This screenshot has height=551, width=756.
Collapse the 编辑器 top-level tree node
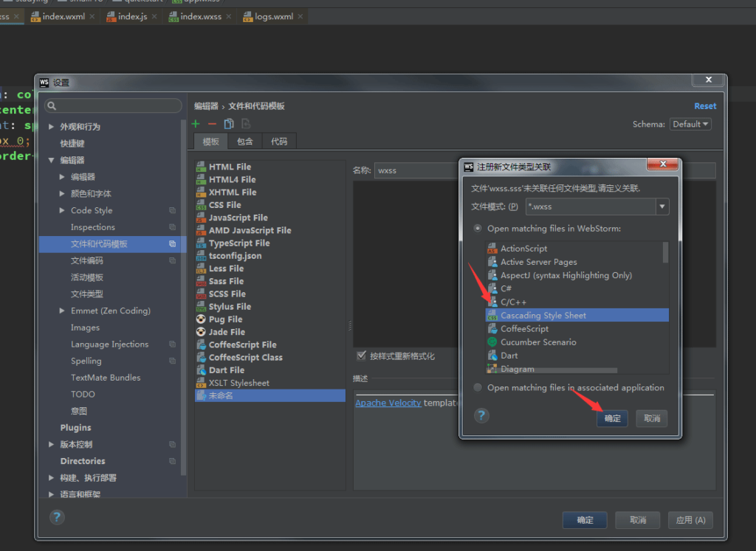tap(51, 160)
